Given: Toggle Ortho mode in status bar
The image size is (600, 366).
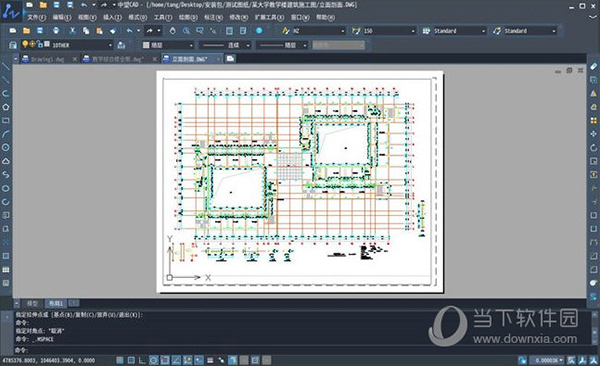Looking at the screenshot, I should [142, 360].
